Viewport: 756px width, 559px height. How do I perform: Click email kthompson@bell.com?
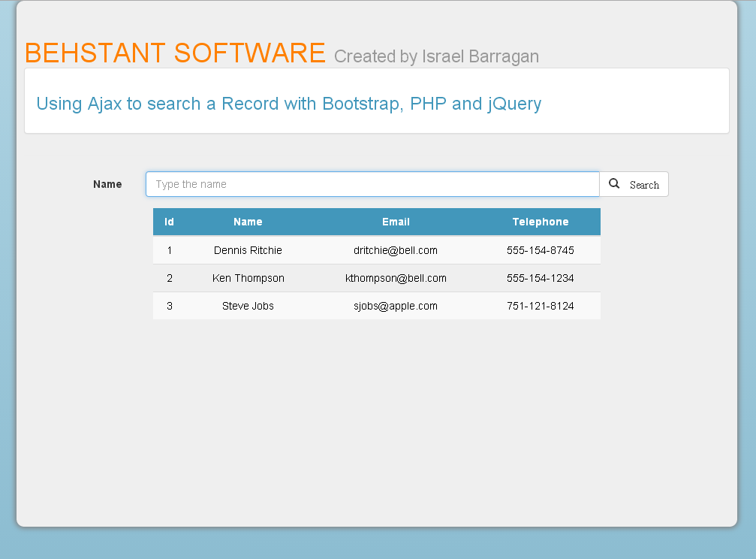396,278
